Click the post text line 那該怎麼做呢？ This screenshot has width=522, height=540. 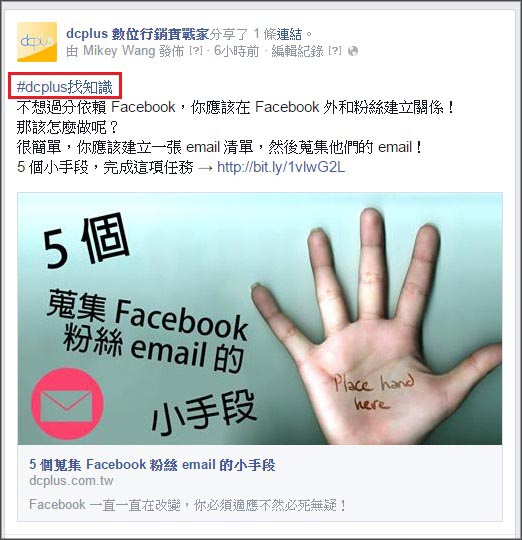point(67,127)
